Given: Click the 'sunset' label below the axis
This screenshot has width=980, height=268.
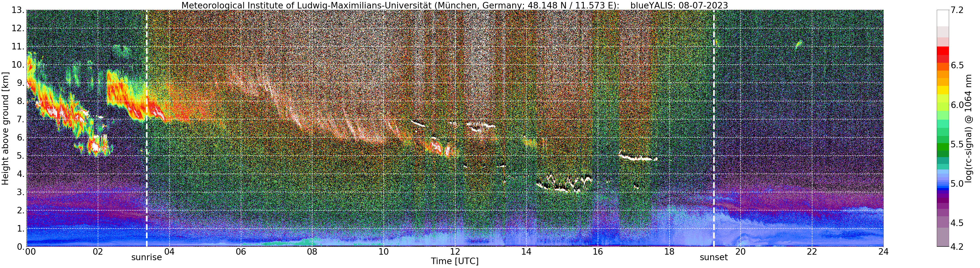Looking at the screenshot, I should pyautogui.click(x=714, y=257).
